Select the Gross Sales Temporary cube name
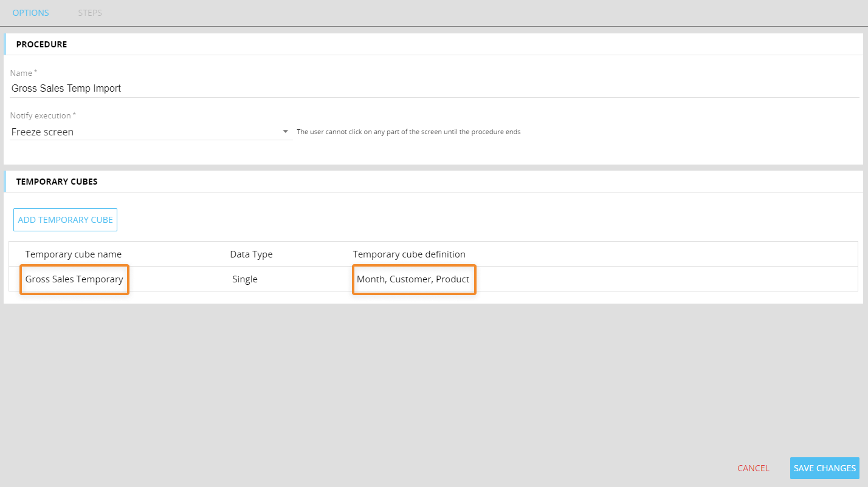This screenshot has width=868, height=487. [74, 279]
